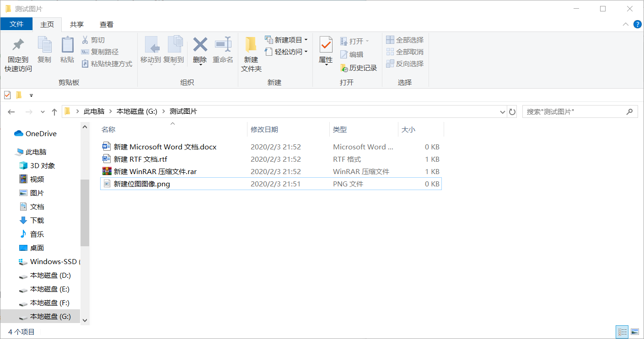Open 下载 in the navigation pane
The image size is (644, 339).
pos(32,221)
